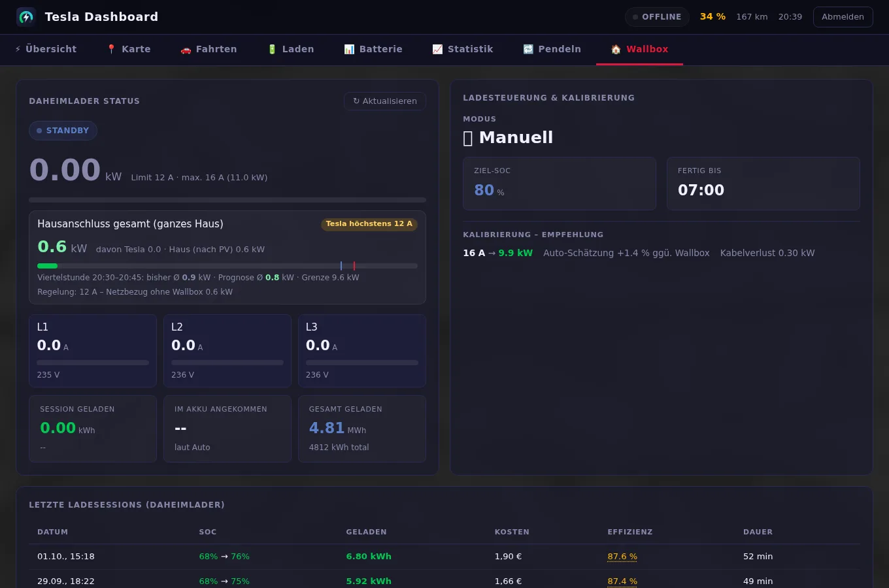Click the L1 phase current bar

pos(93,363)
